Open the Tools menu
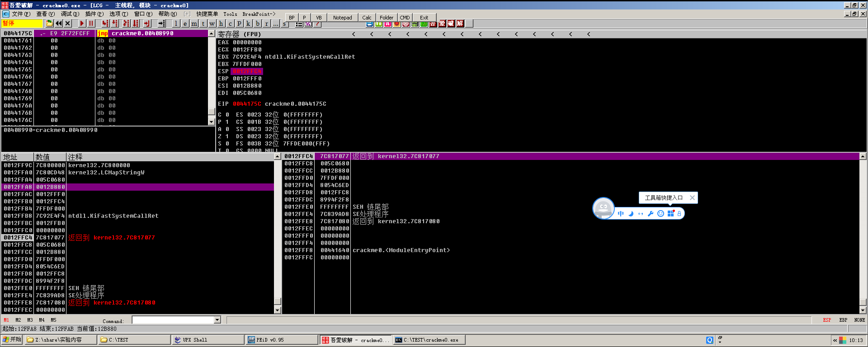 [230, 14]
